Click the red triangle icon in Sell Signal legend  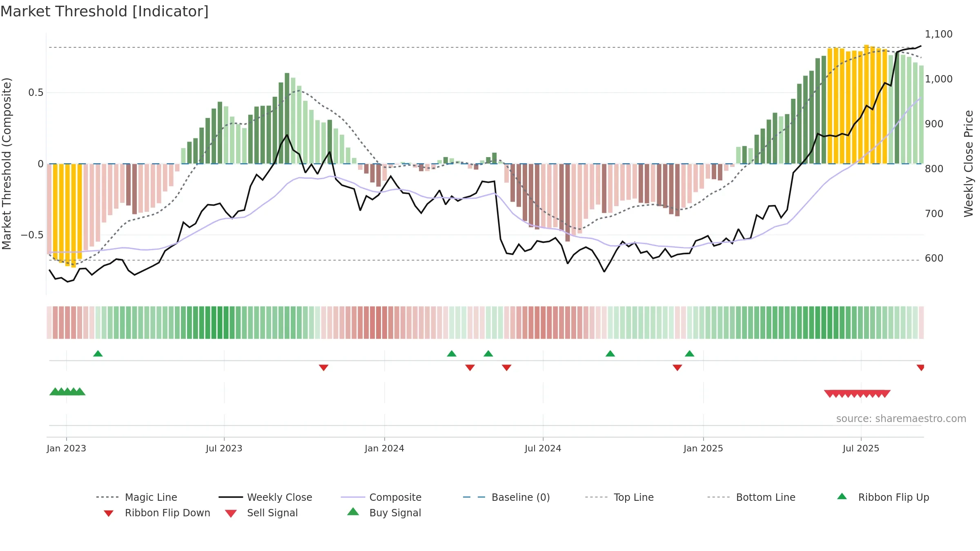coord(231,513)
